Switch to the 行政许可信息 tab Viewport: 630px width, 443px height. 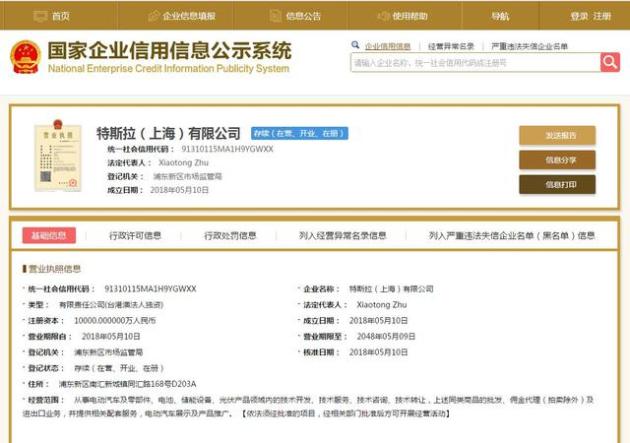point(135,235)
